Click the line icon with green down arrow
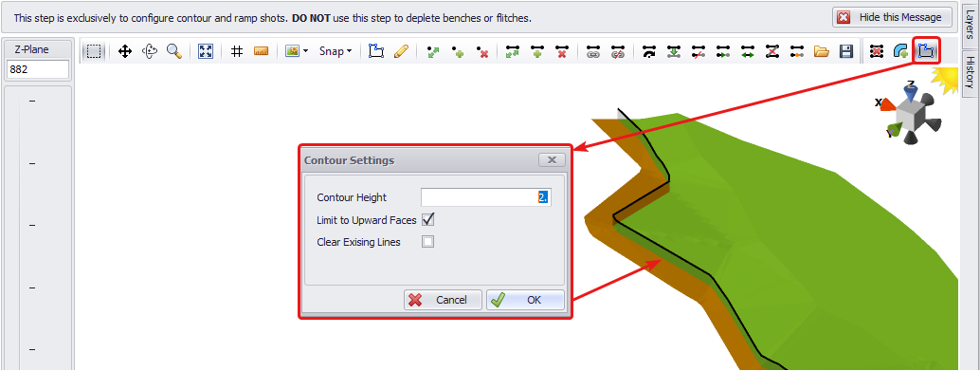Screen dimensions: 980x371 click(674, 51)
